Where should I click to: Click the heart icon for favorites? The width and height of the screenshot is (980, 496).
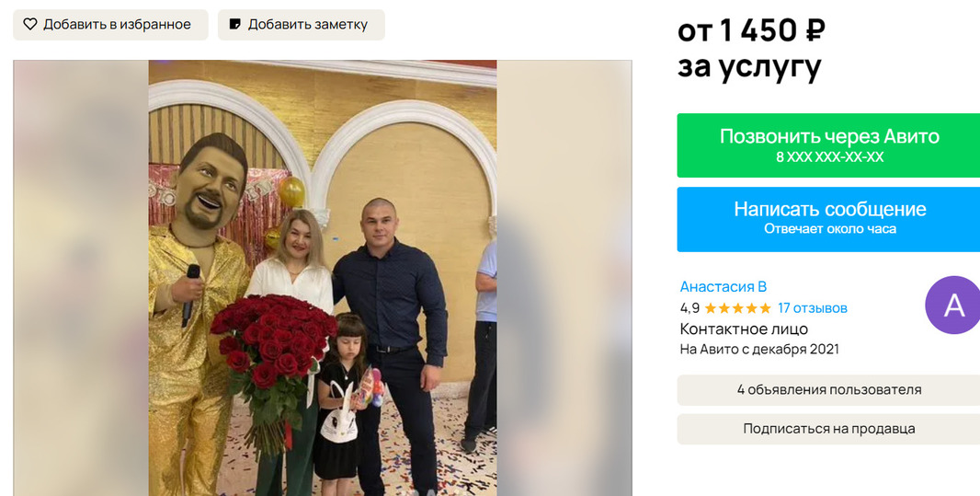30,25
